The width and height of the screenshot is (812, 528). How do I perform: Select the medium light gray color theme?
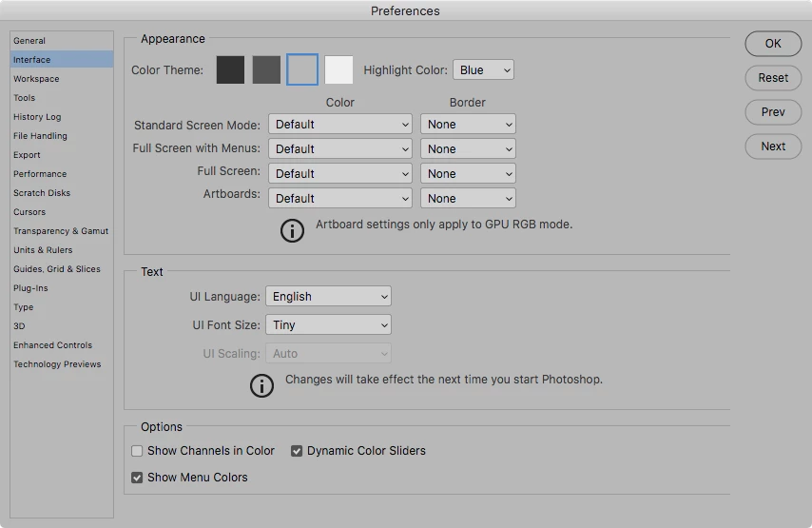pyautogui.click(x=302, y=69)
